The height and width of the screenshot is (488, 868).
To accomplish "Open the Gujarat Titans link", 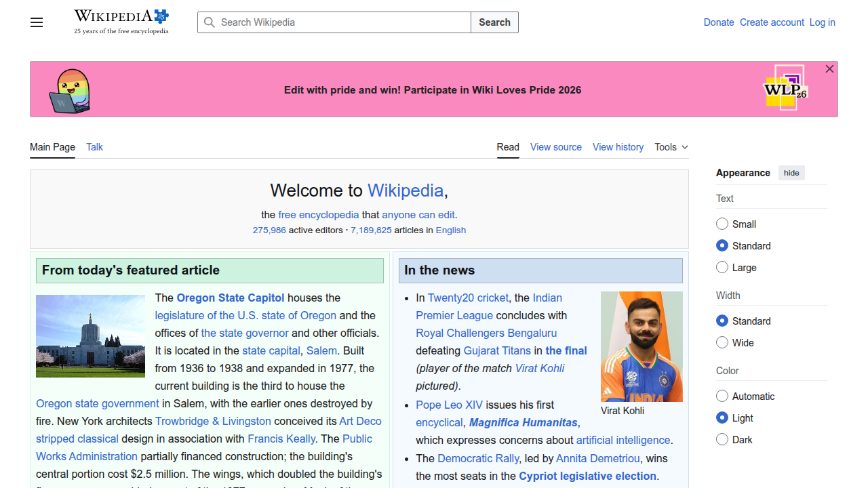I will (497, 350).
